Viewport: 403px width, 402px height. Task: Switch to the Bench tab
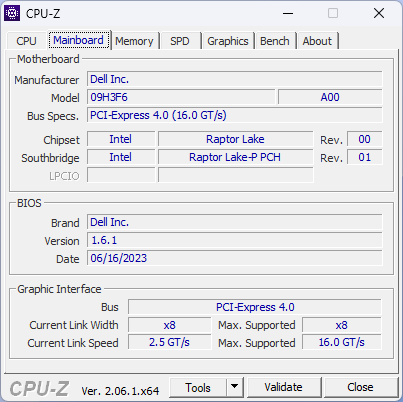275,41
